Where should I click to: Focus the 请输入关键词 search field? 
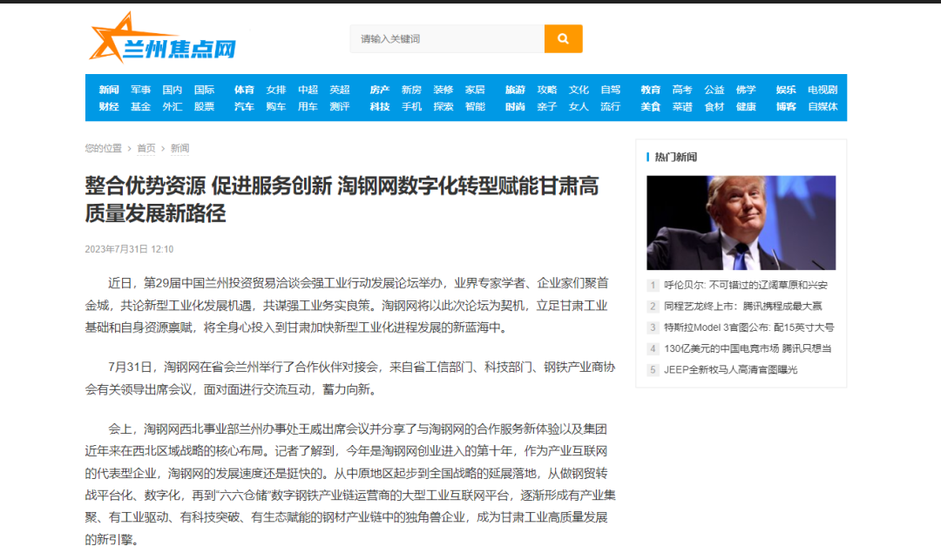click(447, 39)
